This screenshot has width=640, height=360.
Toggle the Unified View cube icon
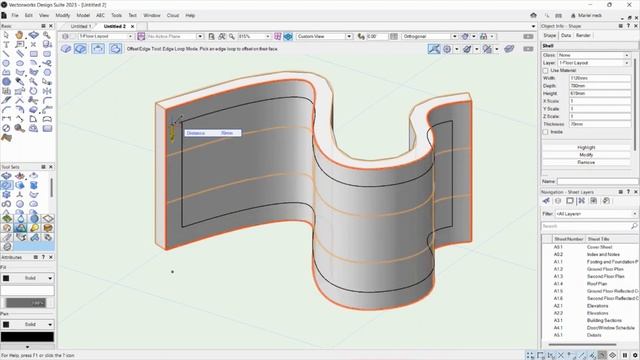pos(288,36)
